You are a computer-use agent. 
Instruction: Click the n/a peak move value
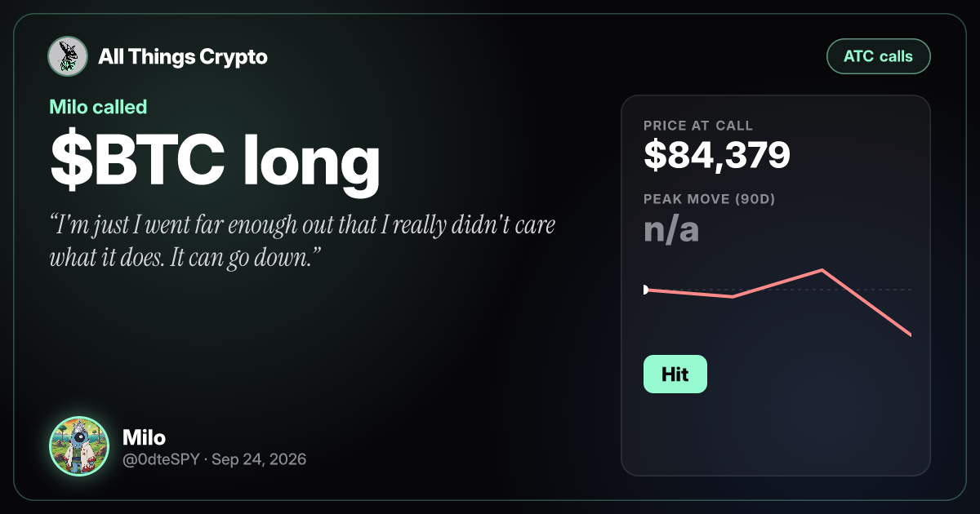tap(671, 230)
